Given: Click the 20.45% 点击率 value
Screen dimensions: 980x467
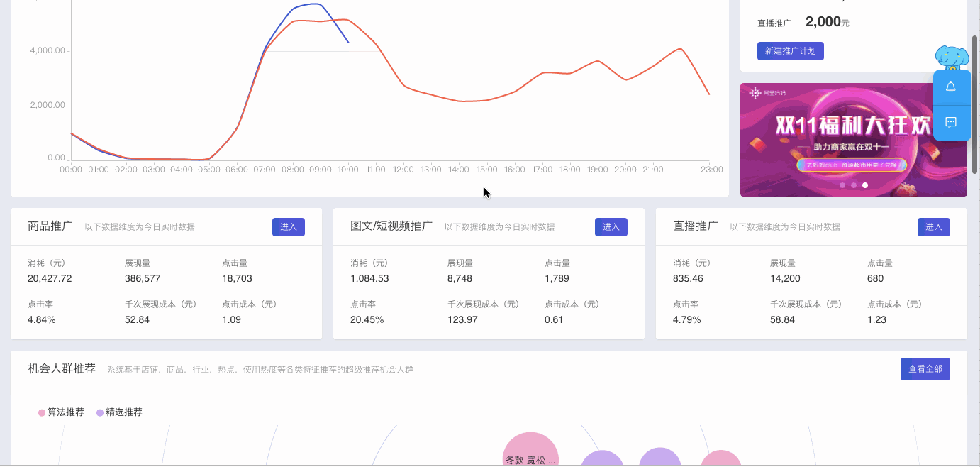Looking at the screenshot, I should pyautogui.click(x=367, y=319).
